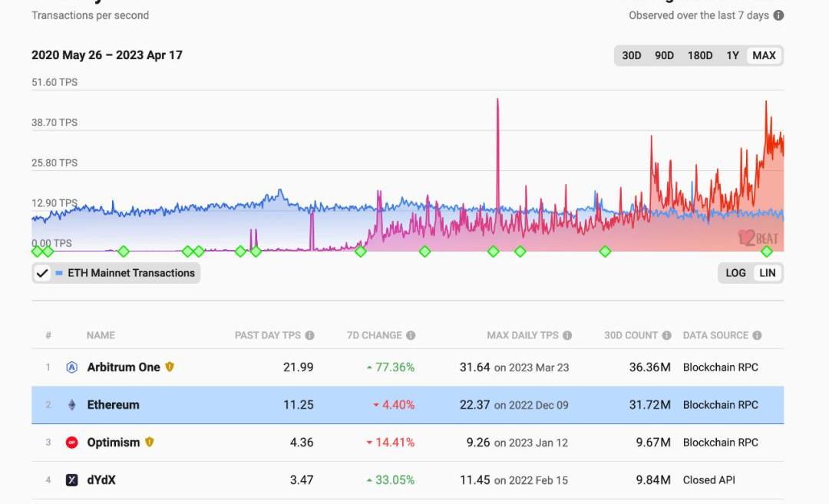Click the dYdX logo icon

[72, 480]
